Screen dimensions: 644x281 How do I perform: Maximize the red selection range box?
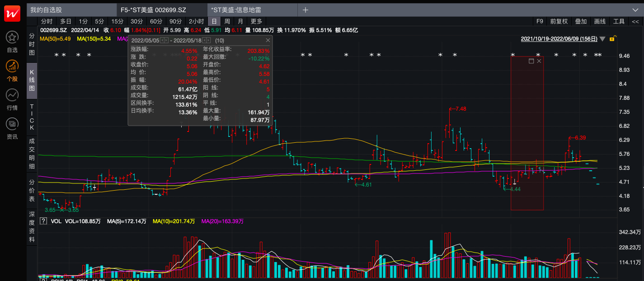pyautogui.click(x=531, y=61)
